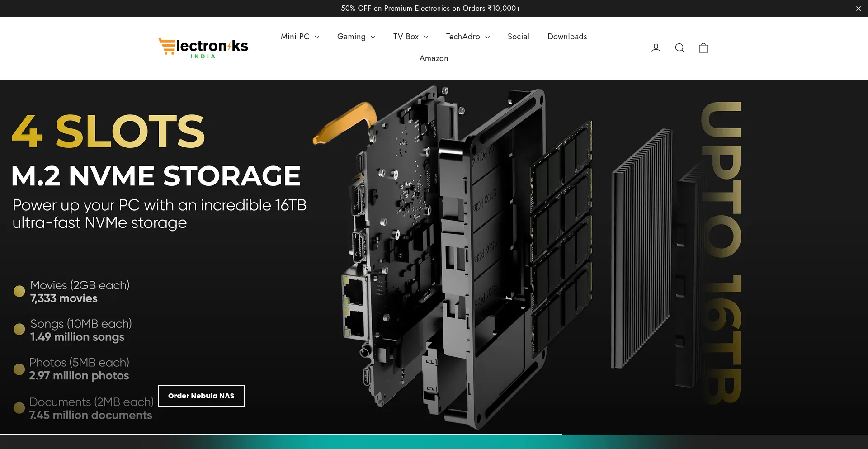
Task: Click the search magnifier icon
Action: coord(679,48)
